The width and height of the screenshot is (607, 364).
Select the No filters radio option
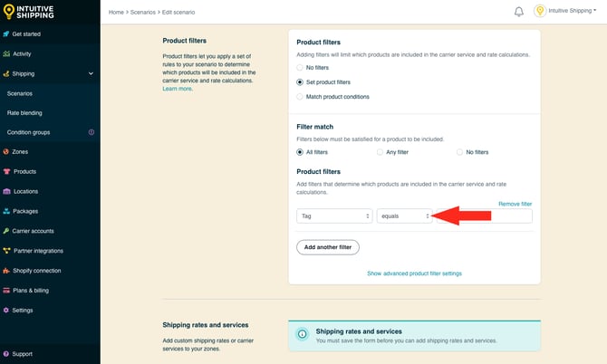tap(301, 68)
